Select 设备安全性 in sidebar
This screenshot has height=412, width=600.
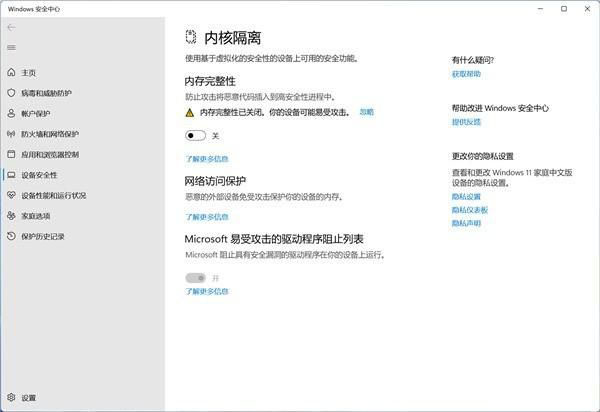coord(39,175)
